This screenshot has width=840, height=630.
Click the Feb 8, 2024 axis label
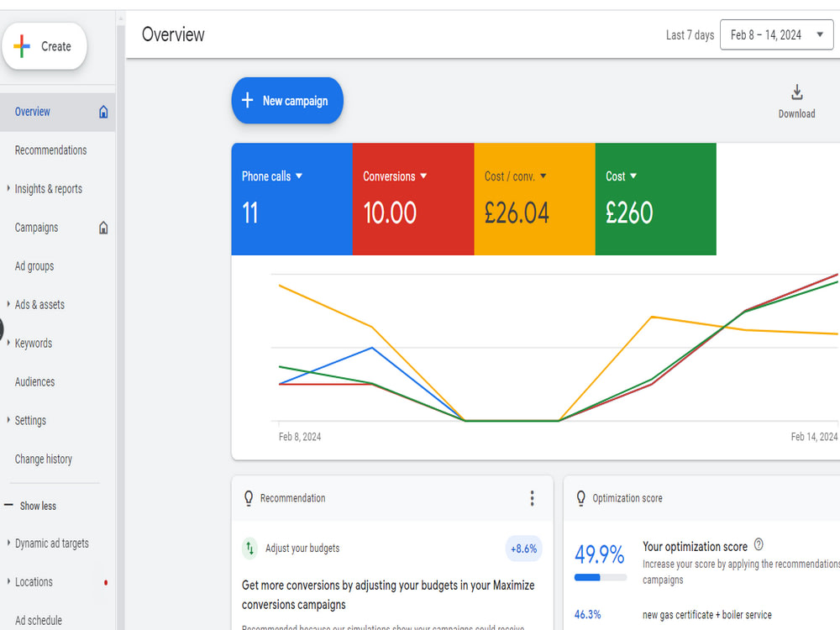tap(300, 437)
